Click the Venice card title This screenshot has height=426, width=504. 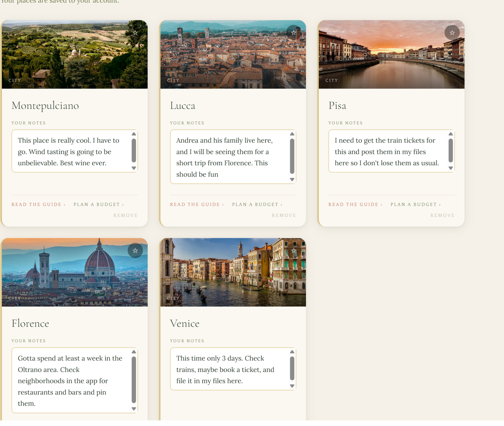coord(185,323)
